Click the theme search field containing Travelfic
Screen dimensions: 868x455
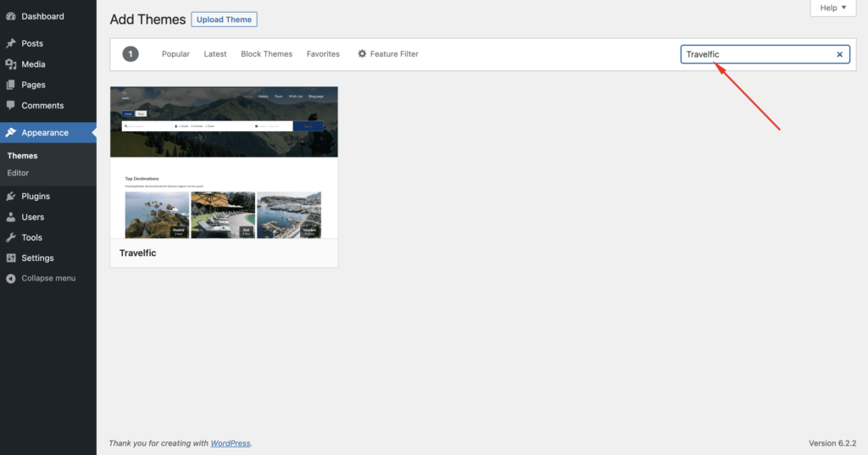coord(765,54)
